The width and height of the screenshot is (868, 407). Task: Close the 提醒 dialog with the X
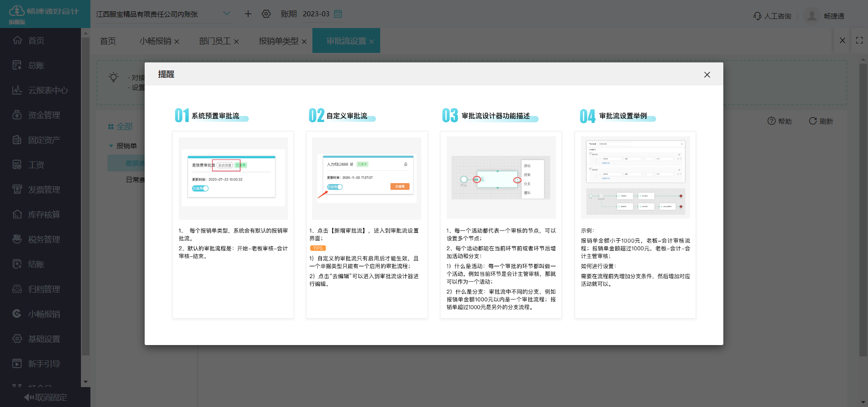[x=707, y=75]
